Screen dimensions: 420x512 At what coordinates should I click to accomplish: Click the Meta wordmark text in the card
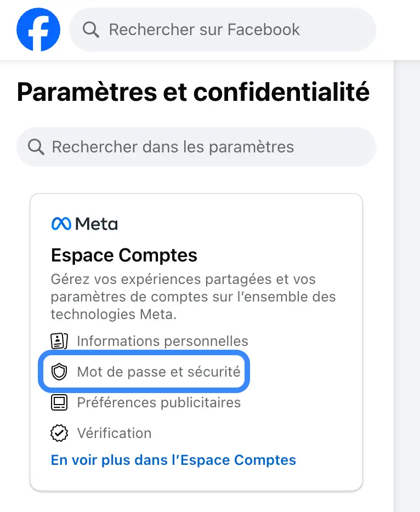[x=97, y=224]
